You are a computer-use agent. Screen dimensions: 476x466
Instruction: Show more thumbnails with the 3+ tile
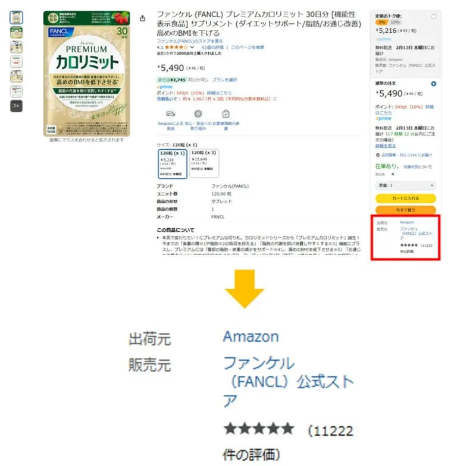[17, 106]
